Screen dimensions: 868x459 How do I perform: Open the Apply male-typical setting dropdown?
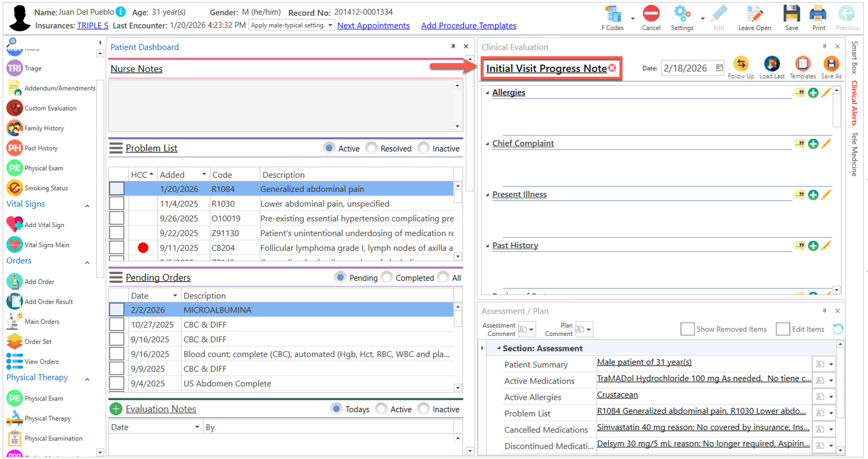click(x=330, y=25)
